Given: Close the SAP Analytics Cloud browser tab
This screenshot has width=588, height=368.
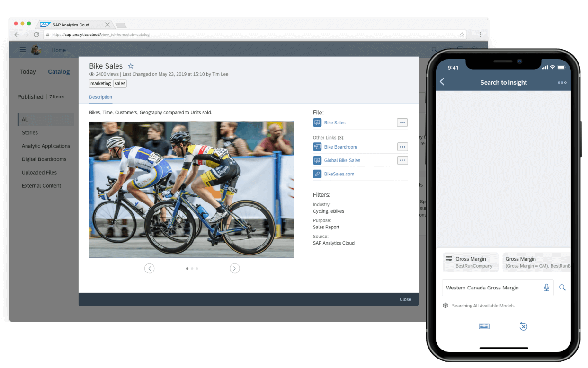Looking at the screenshot, I should (107, 25).
